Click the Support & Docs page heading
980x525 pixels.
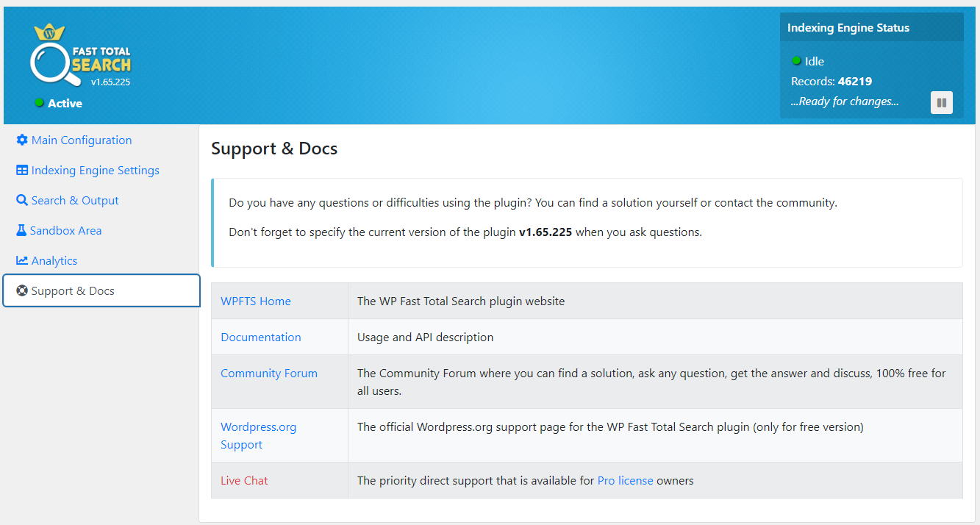click(x=274, y=148)
